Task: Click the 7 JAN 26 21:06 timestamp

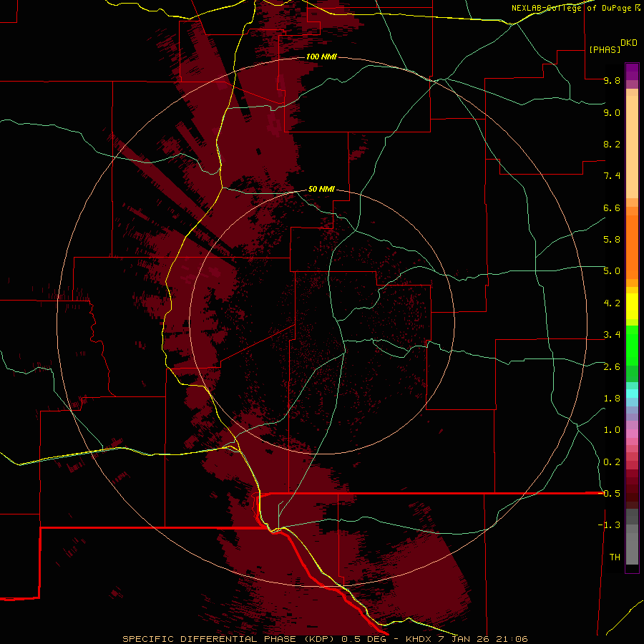Action: pyautogui.click(x=484, y=639)
